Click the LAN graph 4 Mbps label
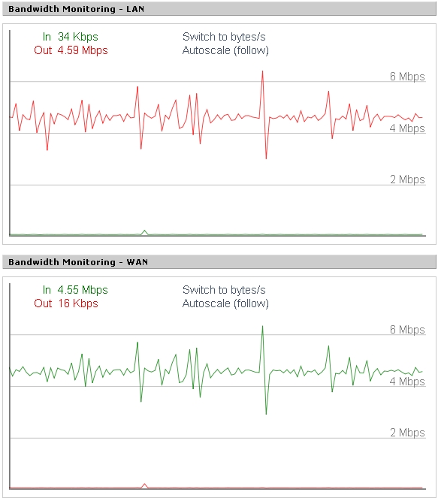 click(x=407, y=128)
